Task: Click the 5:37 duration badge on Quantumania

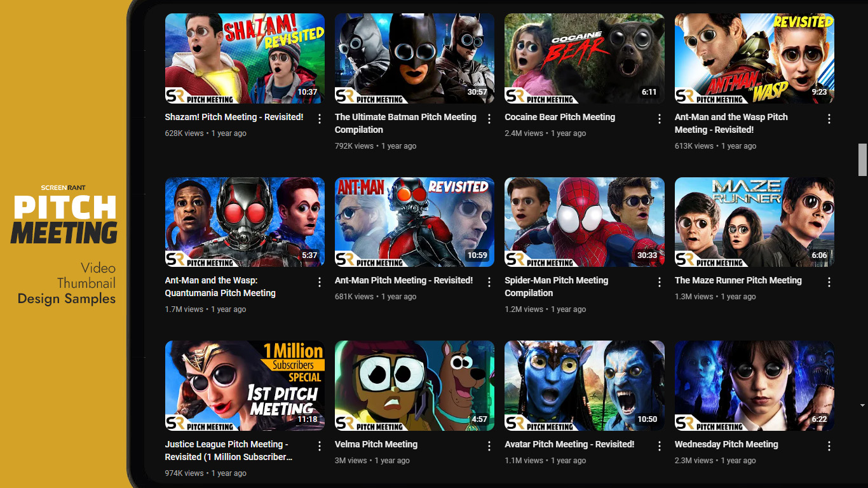Action: click(x=309, y=255)
